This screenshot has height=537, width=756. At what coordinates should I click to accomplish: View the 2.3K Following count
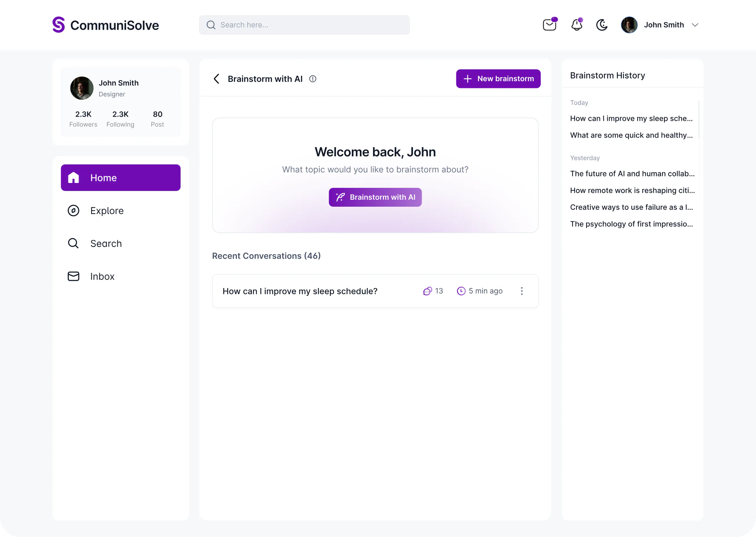click(x=120, y=119)
